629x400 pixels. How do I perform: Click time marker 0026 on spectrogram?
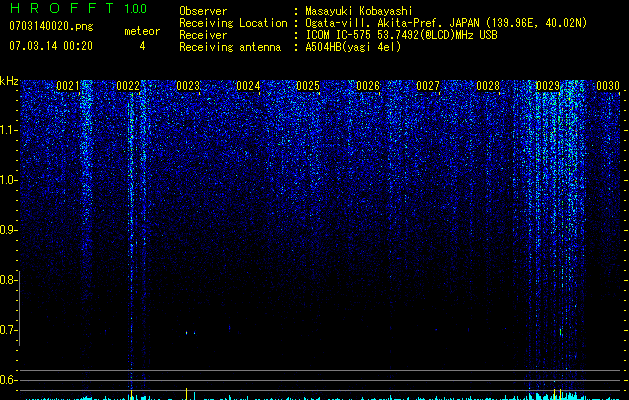368,86
